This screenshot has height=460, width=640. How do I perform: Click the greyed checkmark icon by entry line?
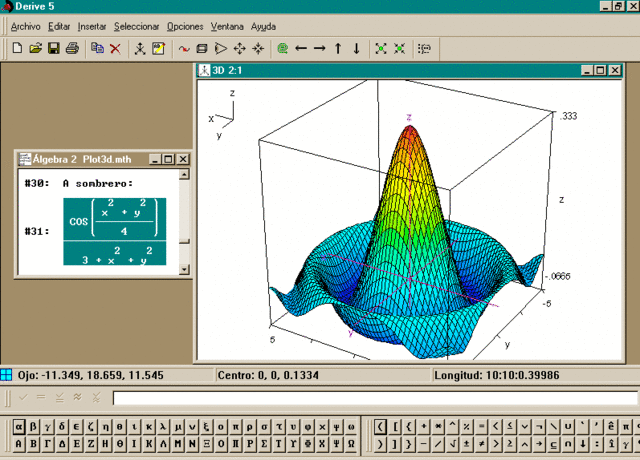[23, 397]
